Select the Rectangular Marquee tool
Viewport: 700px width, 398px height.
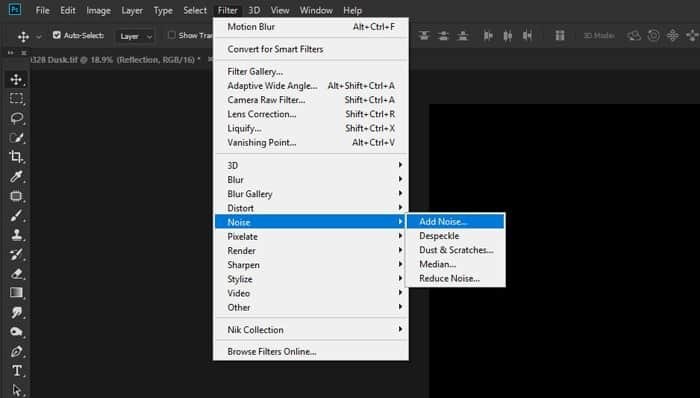coord(16,99)
